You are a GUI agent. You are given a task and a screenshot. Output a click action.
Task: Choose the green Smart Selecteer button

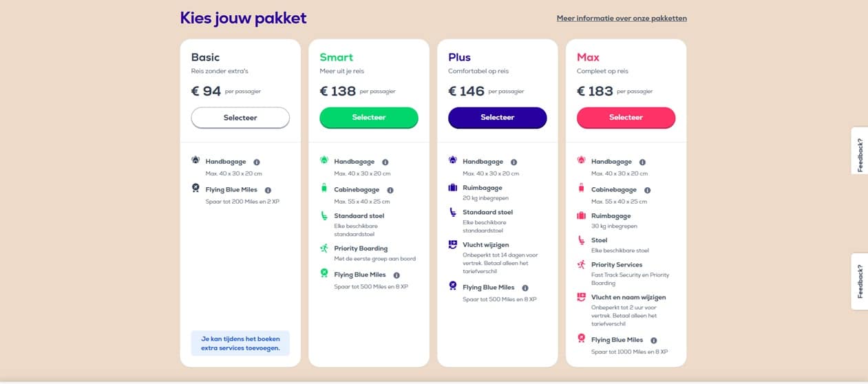369,118
